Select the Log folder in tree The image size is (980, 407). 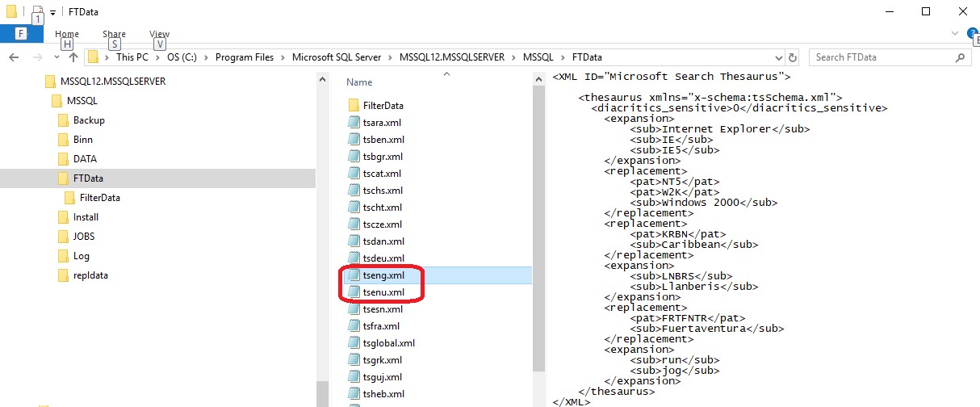coord(82,256)
